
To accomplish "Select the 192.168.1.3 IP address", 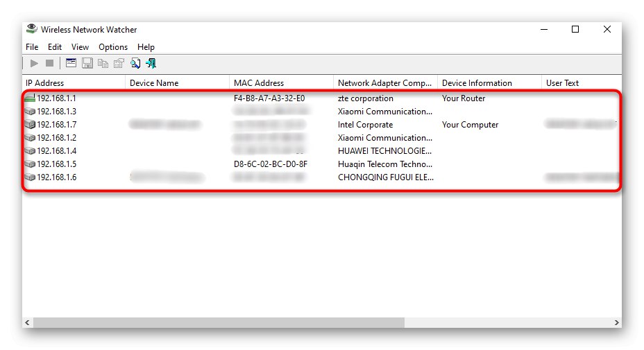I will (57, 111).
